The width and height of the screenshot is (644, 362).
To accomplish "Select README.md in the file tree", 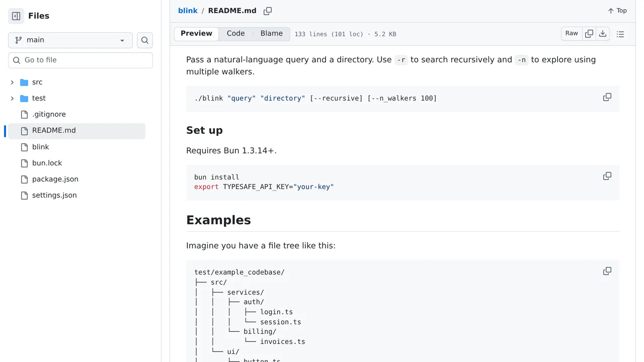I will (76, 131).
